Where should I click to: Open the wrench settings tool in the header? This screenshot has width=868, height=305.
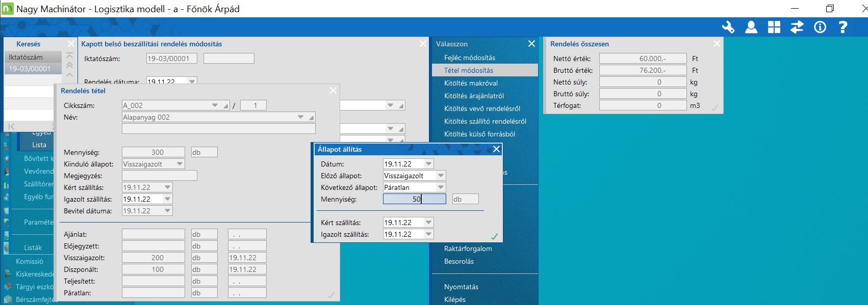click(728, 27)
